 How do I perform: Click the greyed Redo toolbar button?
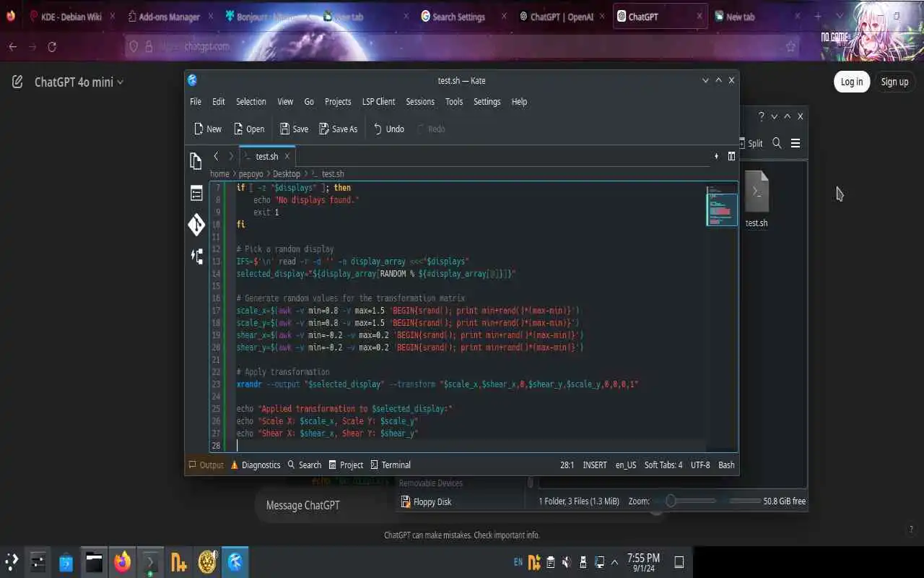pos(431,129)
